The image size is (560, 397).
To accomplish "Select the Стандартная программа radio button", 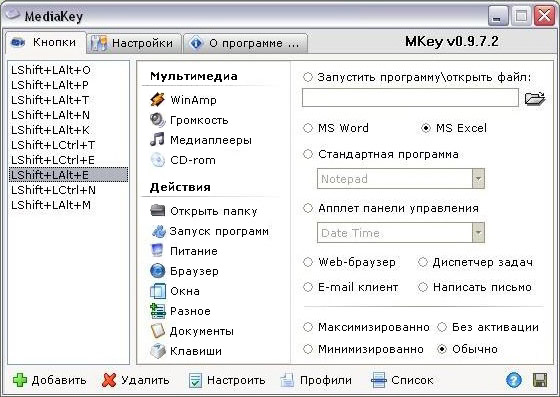I will (x=308, y=154).
